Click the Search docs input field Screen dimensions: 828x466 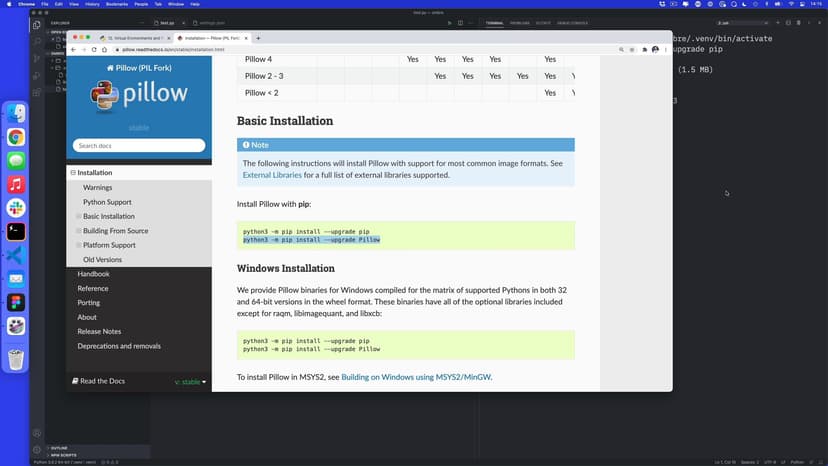(139, 146)
